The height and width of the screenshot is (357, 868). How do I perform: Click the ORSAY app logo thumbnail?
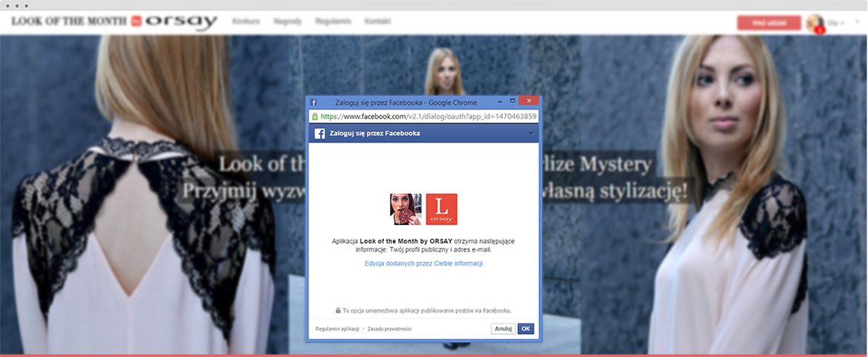tap(442, 209)
